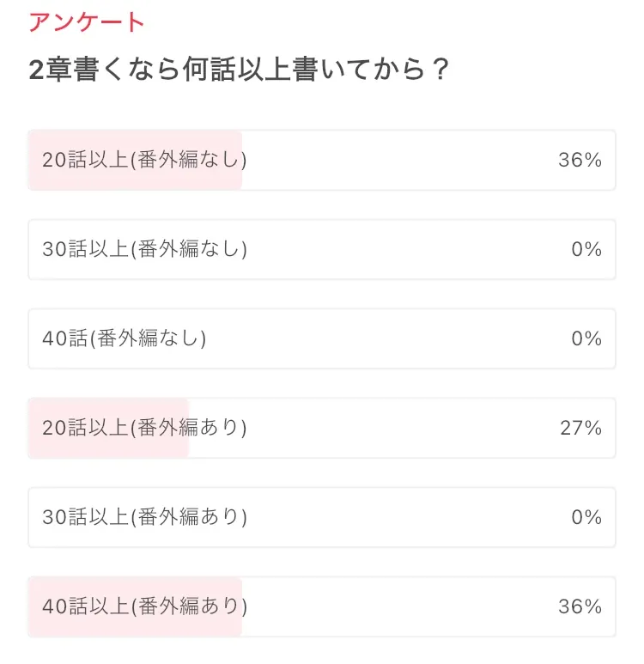
Task: Click the 27% result percentage
Action: click(x=580, y=428)
